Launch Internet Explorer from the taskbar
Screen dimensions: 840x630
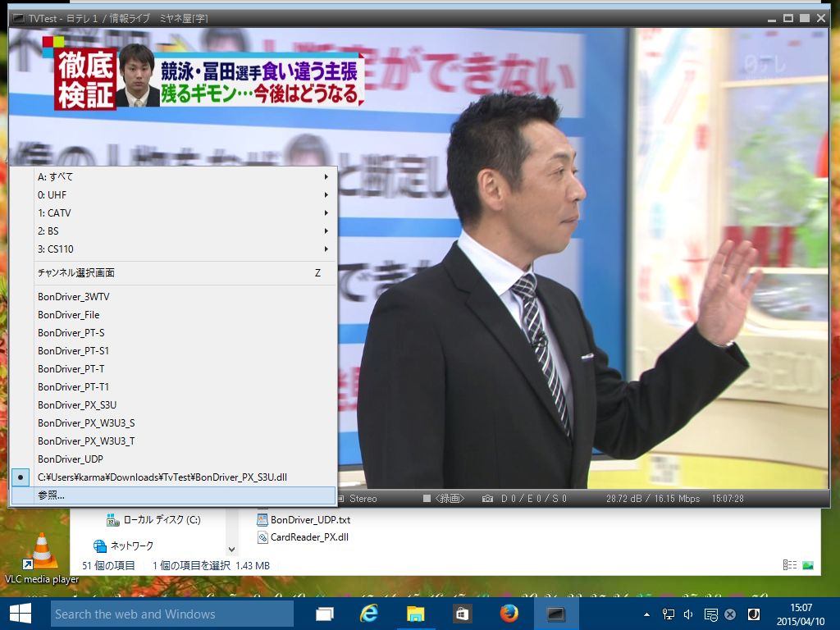[369, 614]
